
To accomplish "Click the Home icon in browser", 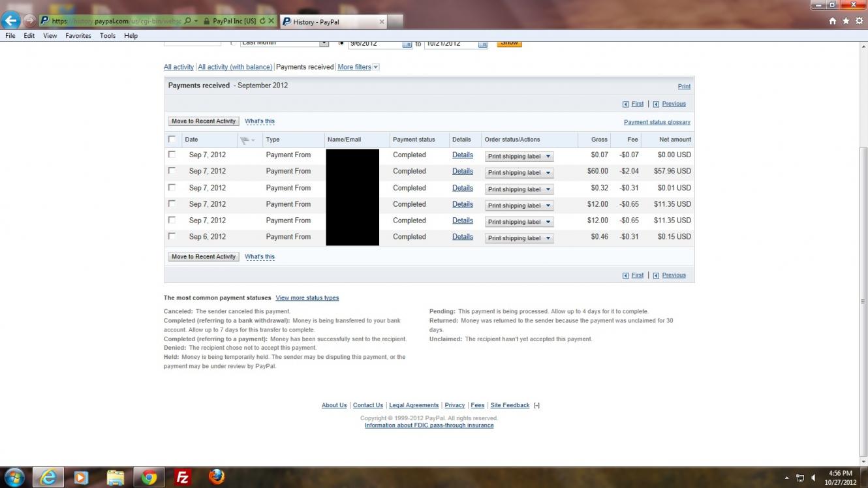I will tap(833, 21).
